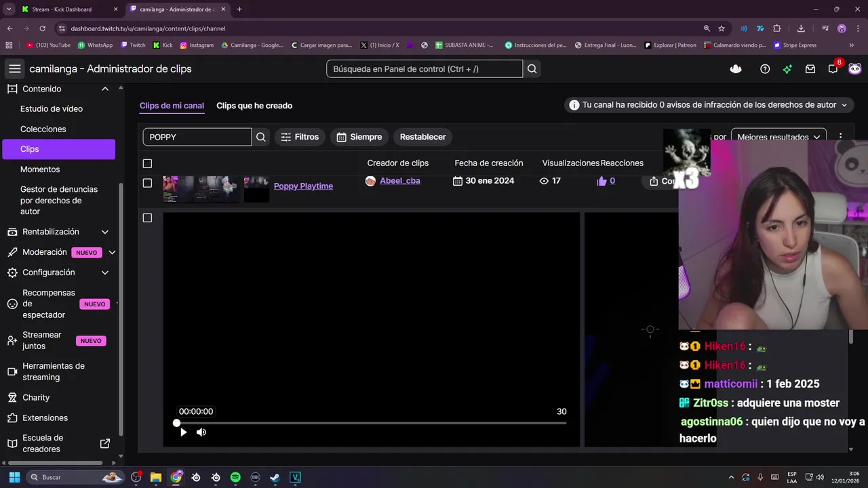Expand the copyright infraction notice chevron

point(844,105)
